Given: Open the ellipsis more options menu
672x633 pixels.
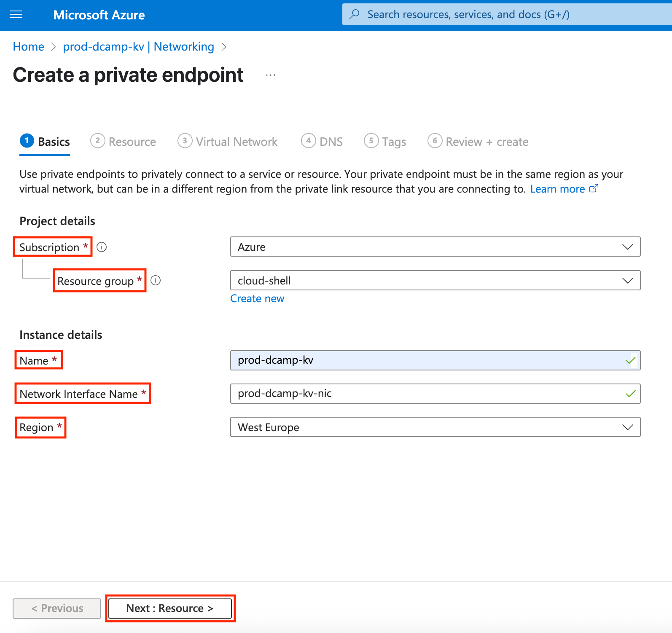Looking at the screenshot, I should point(271,75).
